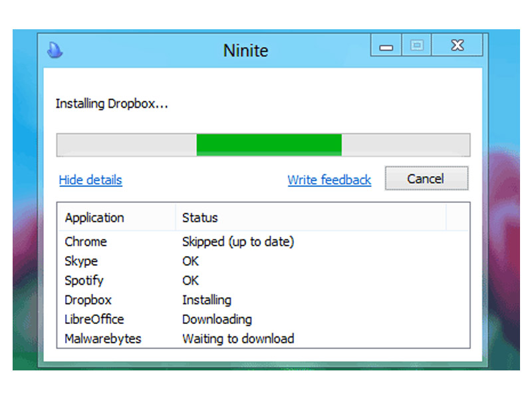Click the OK status for Skype

tap(190, 261)
